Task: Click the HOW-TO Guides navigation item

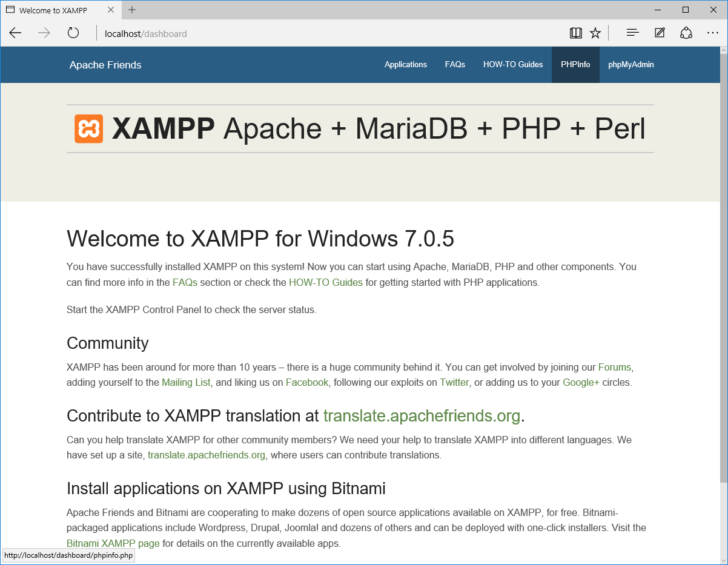Action: pyautogui.click(x=512, y=65)
